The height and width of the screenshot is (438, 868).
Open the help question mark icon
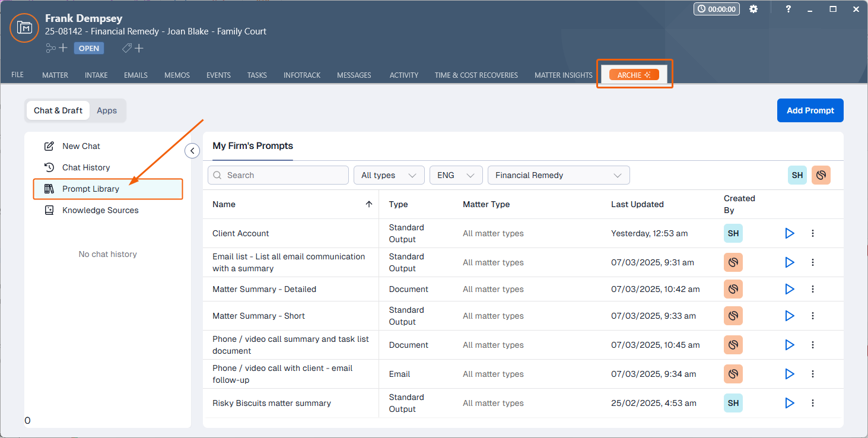[x=788, y=9]
